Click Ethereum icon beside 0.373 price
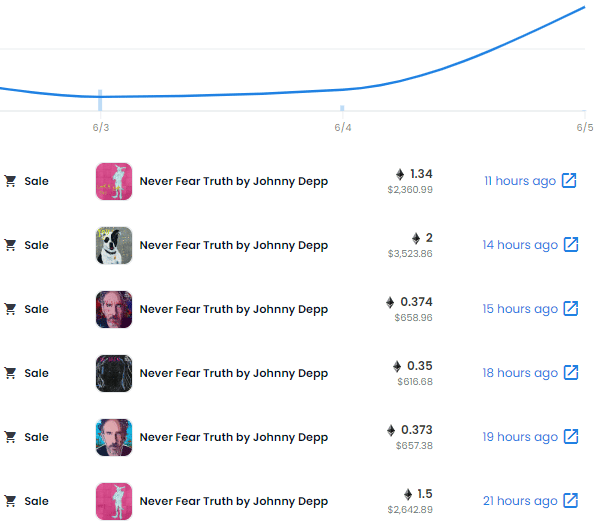This screenshot has height=523, width=598. point(391,430)
